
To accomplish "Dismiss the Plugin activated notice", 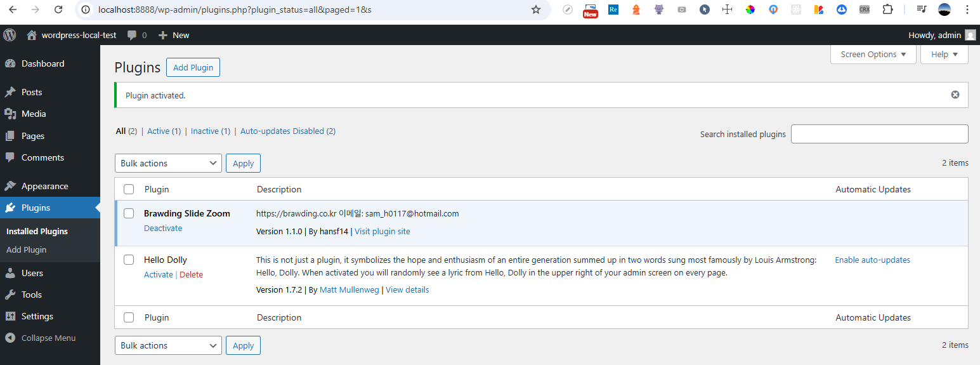I will point(955,95).
